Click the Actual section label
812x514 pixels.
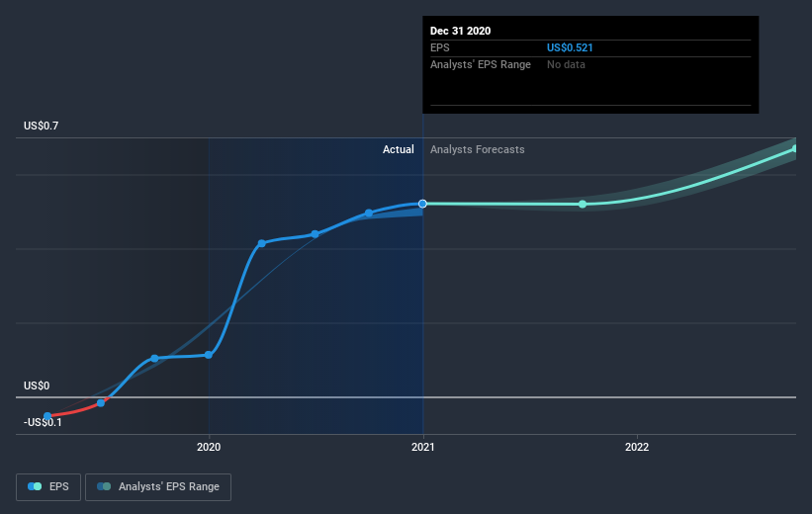click(399, 149)
